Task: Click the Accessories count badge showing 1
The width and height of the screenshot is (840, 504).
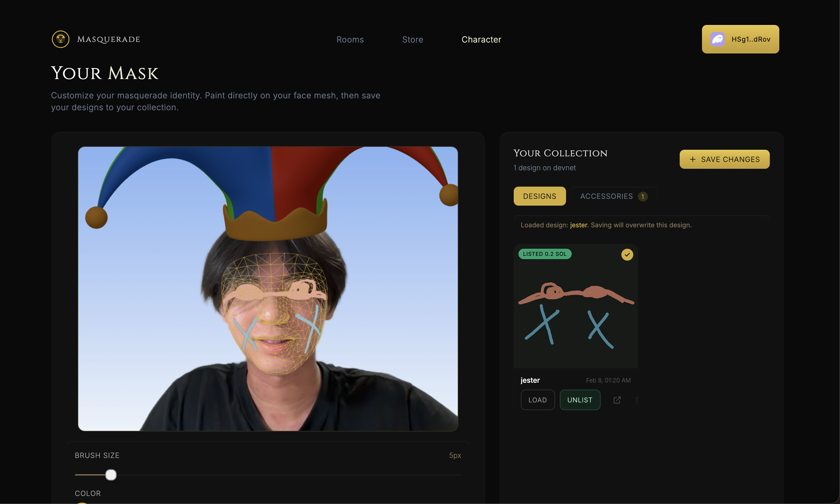Action: coord(642,197)
